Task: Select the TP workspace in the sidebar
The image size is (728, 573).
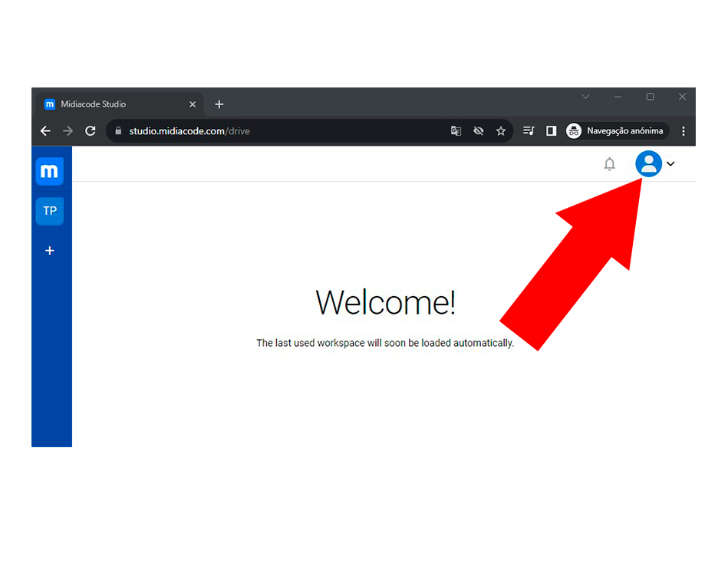Action: click(x=50, y=211)
